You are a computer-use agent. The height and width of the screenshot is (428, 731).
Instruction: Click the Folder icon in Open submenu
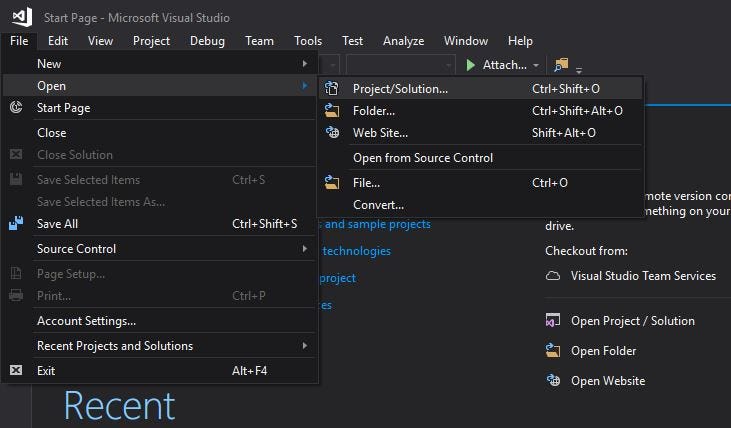click(x=333, y=110)
